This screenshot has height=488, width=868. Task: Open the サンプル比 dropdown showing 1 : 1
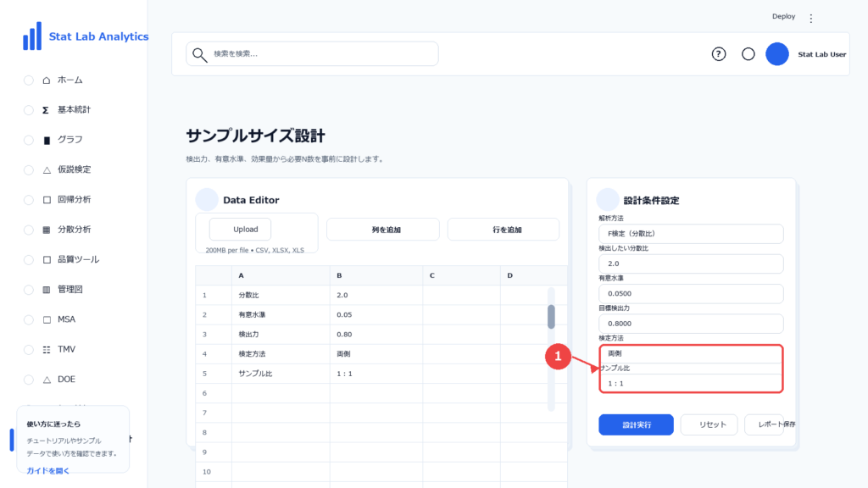[x=691, y=384]
